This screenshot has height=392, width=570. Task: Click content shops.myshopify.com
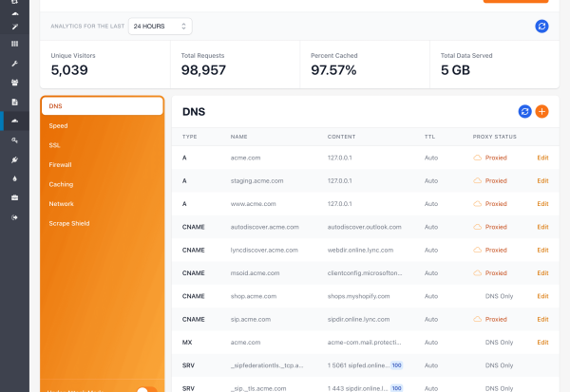358,296
